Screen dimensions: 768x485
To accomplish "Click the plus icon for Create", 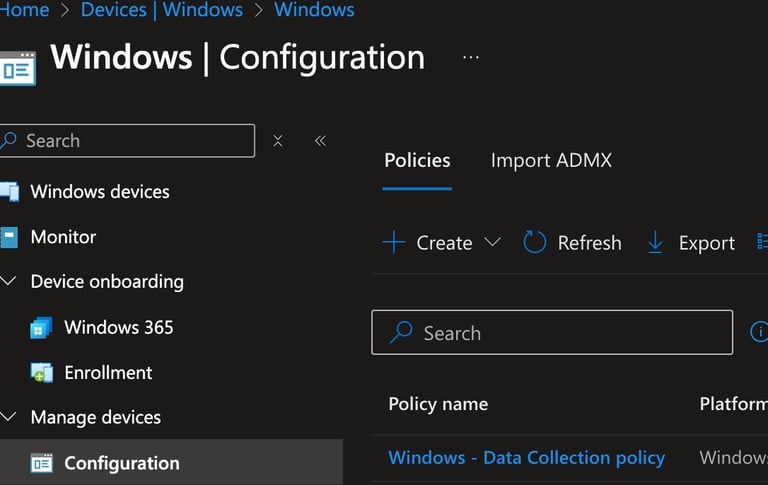I will click(x=394, y=242).
